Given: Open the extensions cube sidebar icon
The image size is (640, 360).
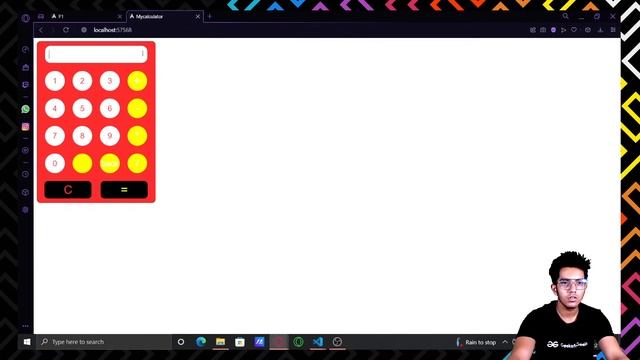Looking at the screenshot, I should pos(25,192).
